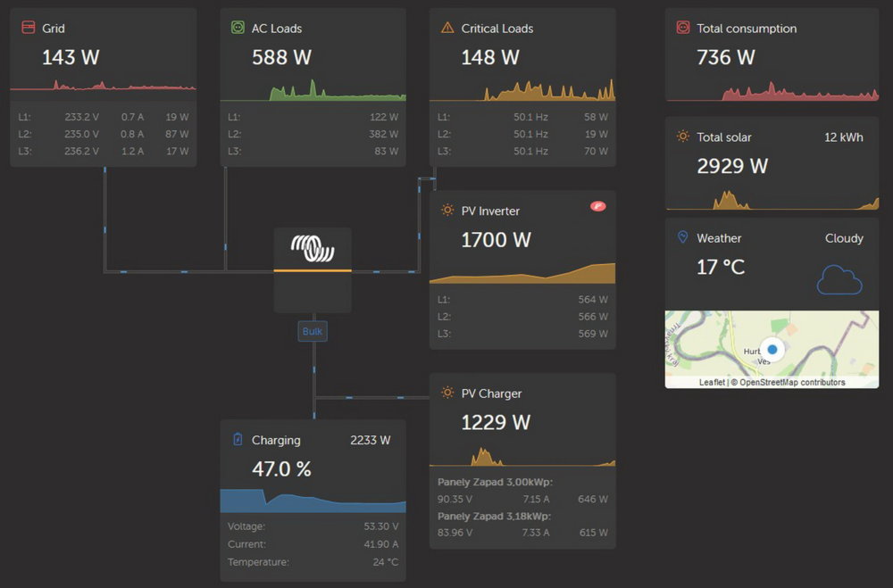Click the cloud weather icon
This screenshot has width=893, height=588.
click(839, 279)
